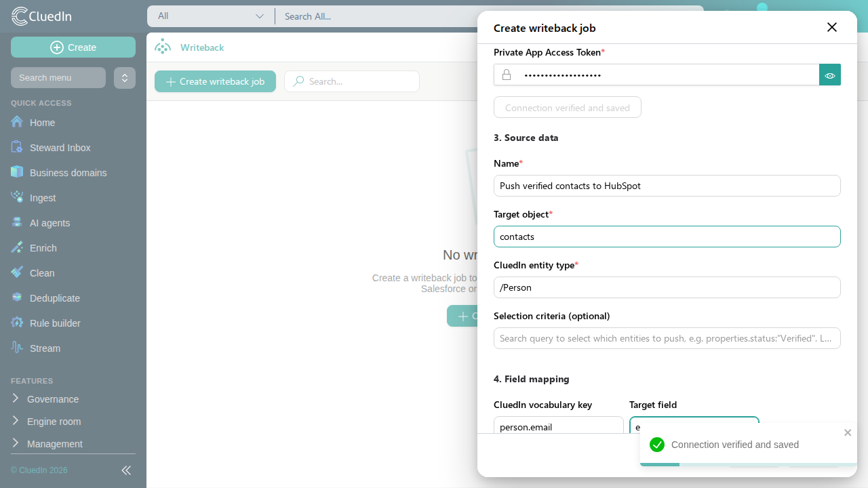Click the person.email vocabulary key field
Screen dimensions: 868x488
point(559,425)
